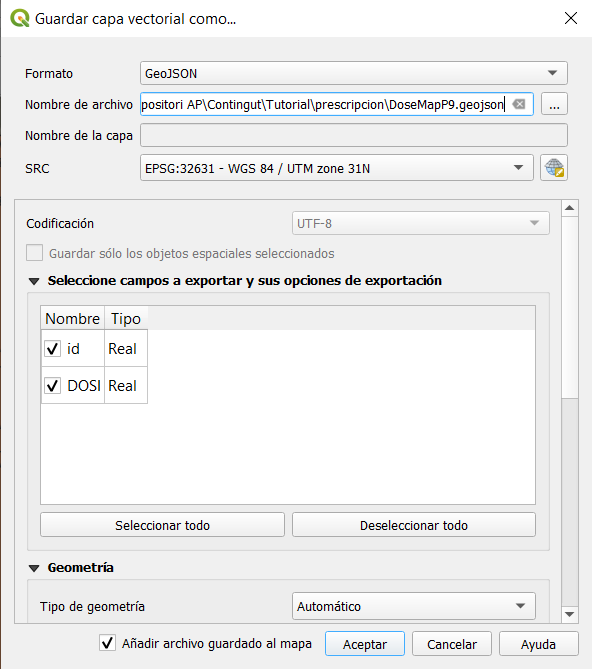Toggle Añadir archivo guardado al mapa
592x669 pixels.
click(x=107, y=643)
